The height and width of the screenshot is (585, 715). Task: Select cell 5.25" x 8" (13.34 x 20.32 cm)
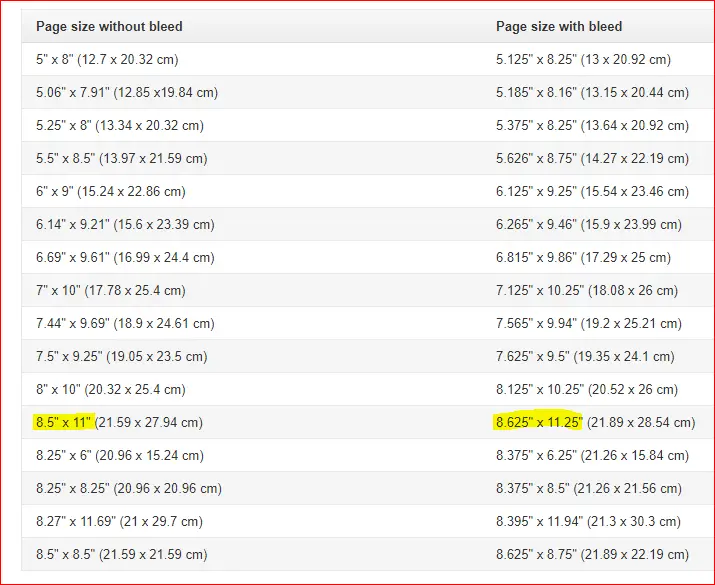point(120,125)
